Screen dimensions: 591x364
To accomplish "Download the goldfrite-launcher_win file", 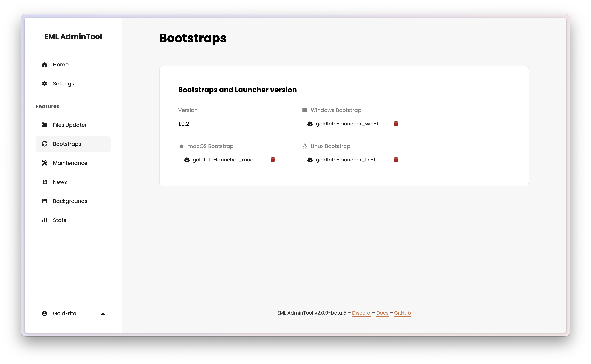I will (310, 124).
